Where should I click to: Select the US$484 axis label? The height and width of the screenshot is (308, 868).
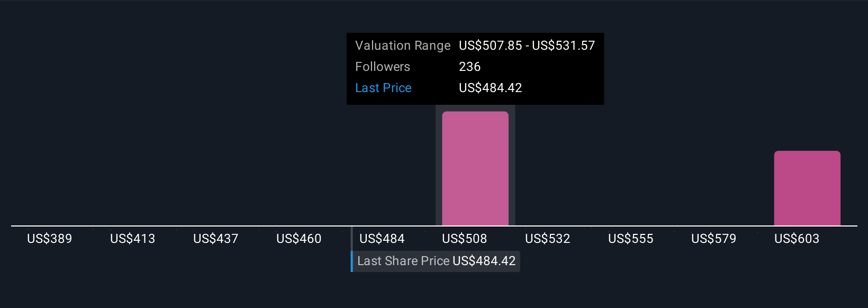[382, 239]
